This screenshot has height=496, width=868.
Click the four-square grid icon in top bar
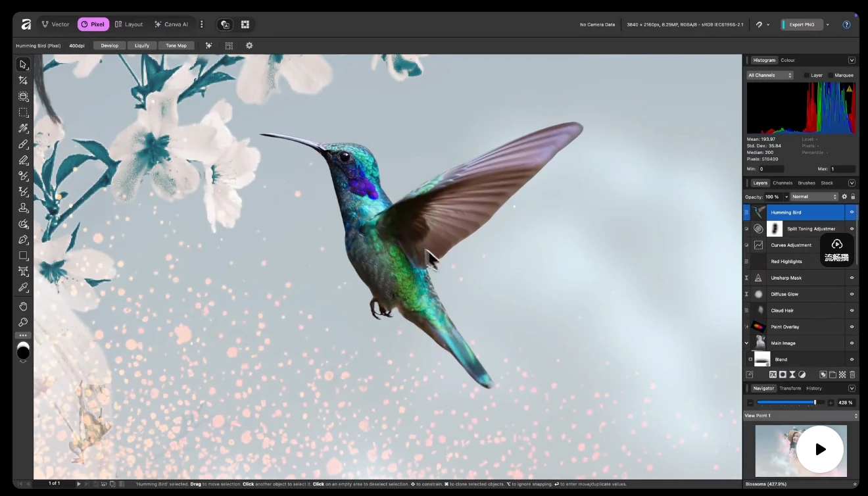click(245, 24)
